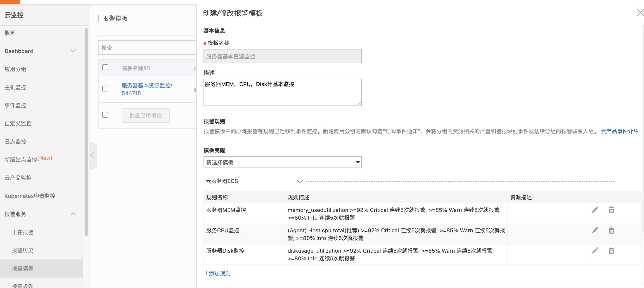Viewport: 644px width, 288px height.
Task: Check the select-all checkbox in table header
Action: pos(105,67)
